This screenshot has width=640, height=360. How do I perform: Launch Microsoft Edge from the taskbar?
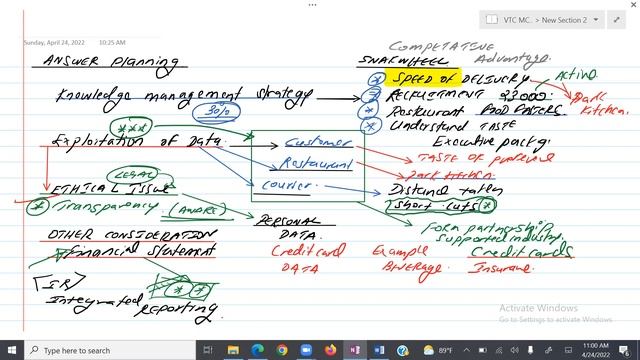coord(258,350)
